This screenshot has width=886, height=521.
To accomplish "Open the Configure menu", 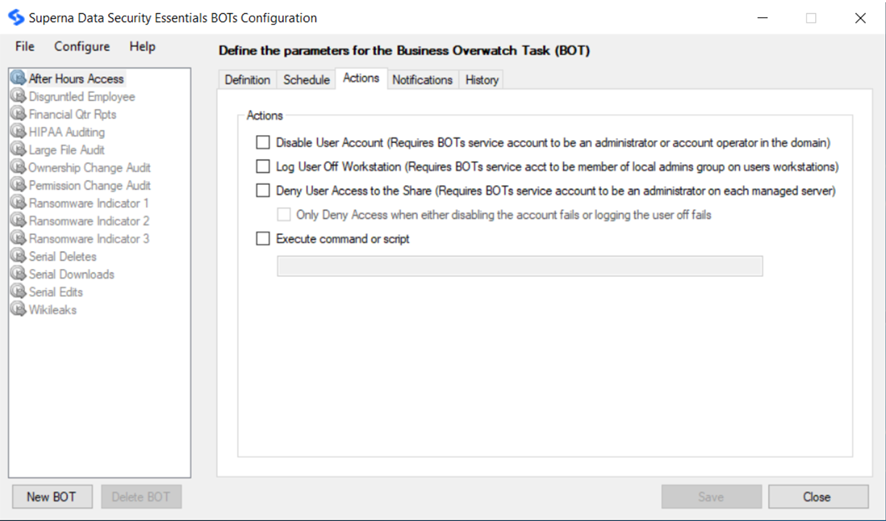I will point(82,46).
